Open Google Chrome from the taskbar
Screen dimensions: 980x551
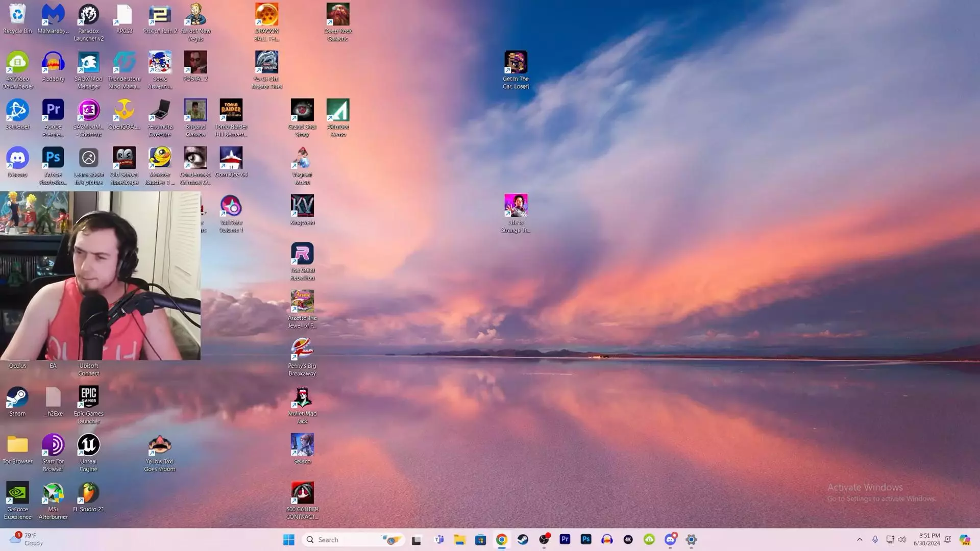click(502, 540)
